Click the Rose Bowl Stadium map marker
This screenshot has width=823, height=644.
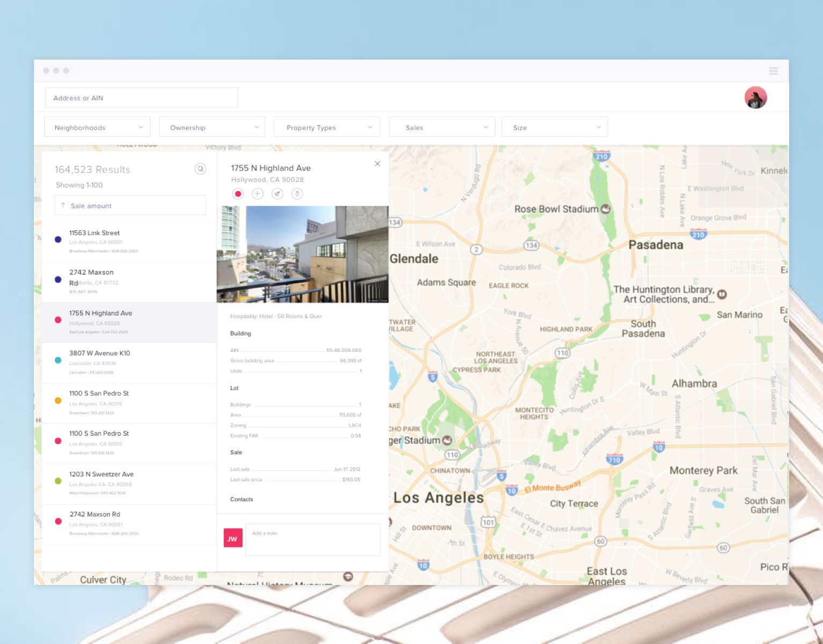[x=606, y=209]
